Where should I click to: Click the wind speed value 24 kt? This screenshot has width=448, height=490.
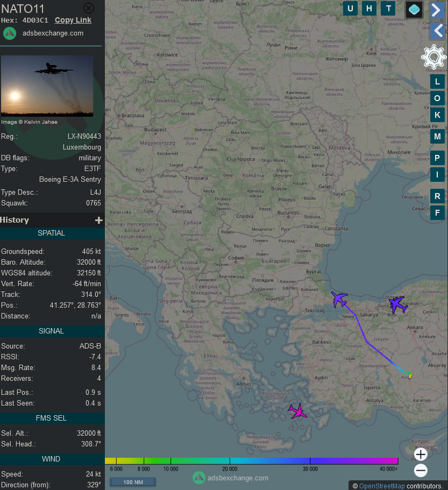[x=94, y=474]
